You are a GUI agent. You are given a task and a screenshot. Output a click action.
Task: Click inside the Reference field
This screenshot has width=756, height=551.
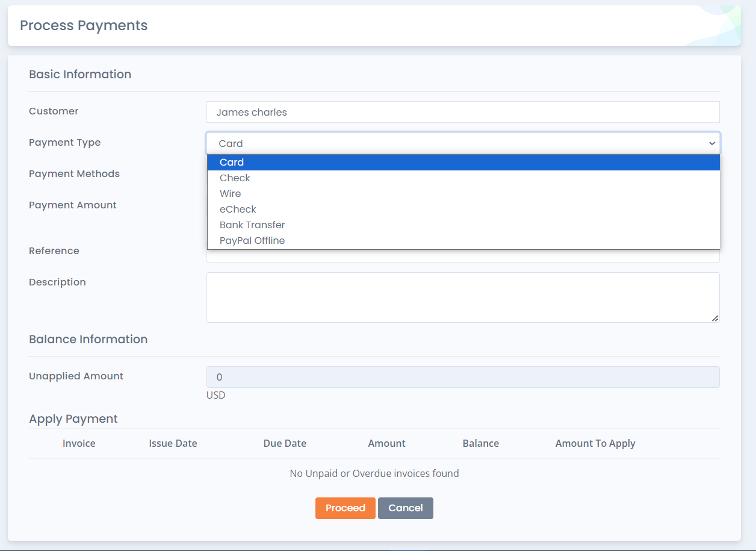(x=463, y=256)
